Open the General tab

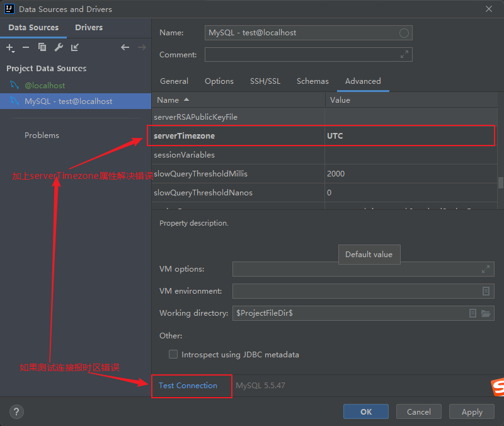(174, 81)
